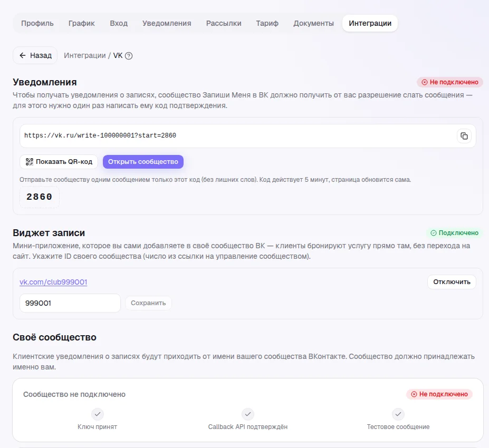The height and width of the screenshot is (448, 489).
Task: Click the Уведомления Не подключено status badge
Action: pos(450,82)
